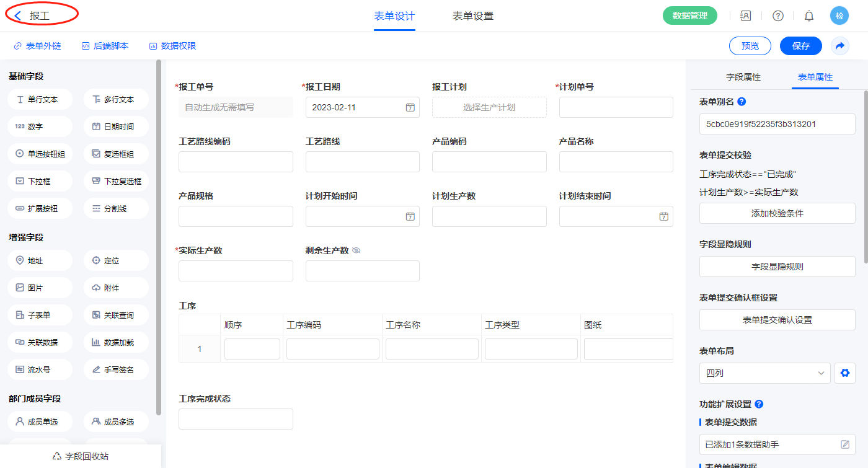Image resolution: width=868 pixels, height=468 pixels.
Task: Open the 计划开始时间 date picker
Action: (x=362, y=216)
